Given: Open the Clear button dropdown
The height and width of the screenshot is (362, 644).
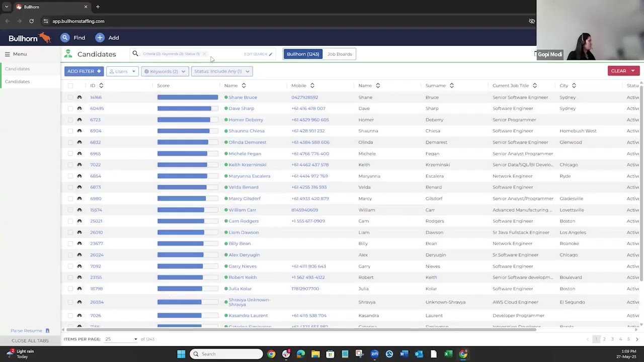Looking at the screenshot, I should (633, 71).
